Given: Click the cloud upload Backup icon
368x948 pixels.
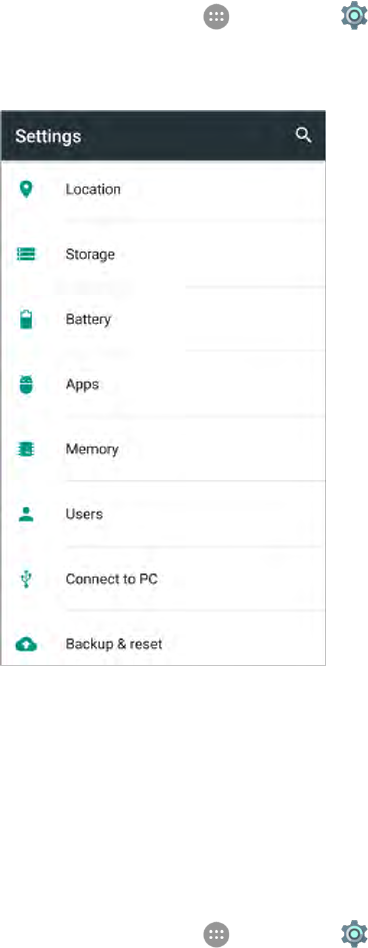Looking at the screenshot, I should click(x=26, y=644).
